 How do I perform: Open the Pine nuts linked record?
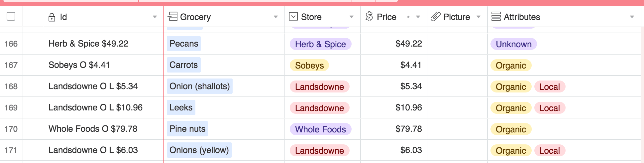[187, 129]
